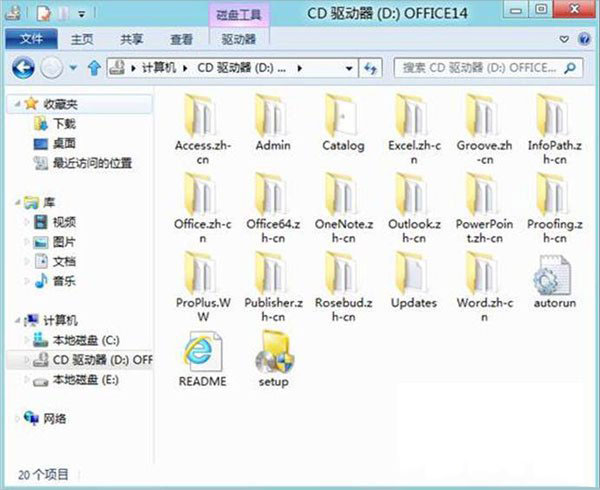
Task: Select 桌面 desktop in favorites
Action: pos(55,143)
